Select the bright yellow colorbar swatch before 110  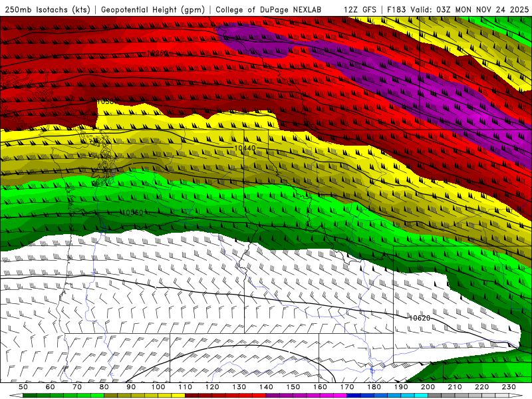coord(178,396)
